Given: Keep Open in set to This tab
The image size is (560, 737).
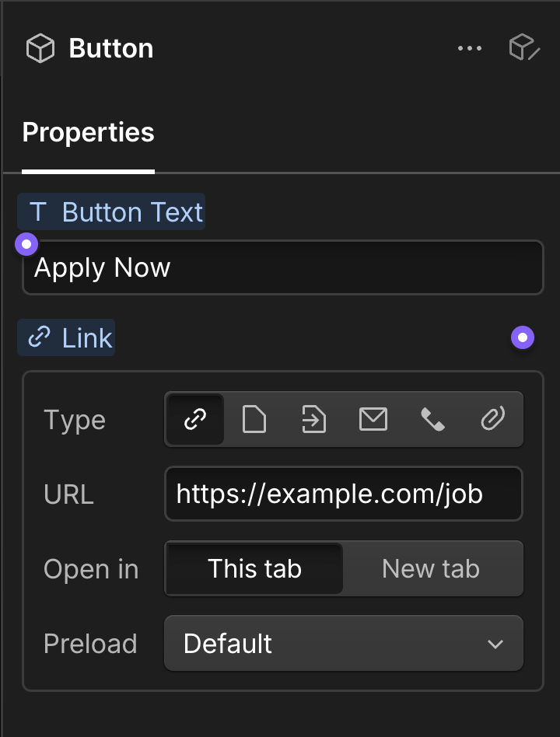Looking at the screenshot, I should 254,568.
